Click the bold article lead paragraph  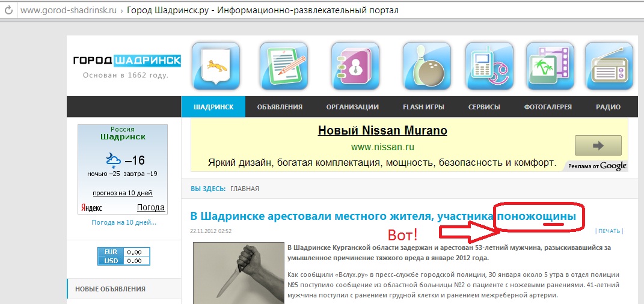450,253
